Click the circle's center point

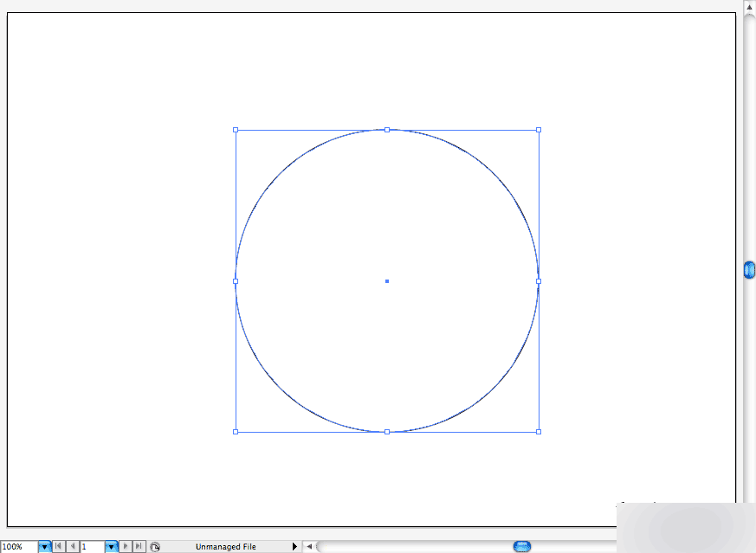click(x=387, y=281)
